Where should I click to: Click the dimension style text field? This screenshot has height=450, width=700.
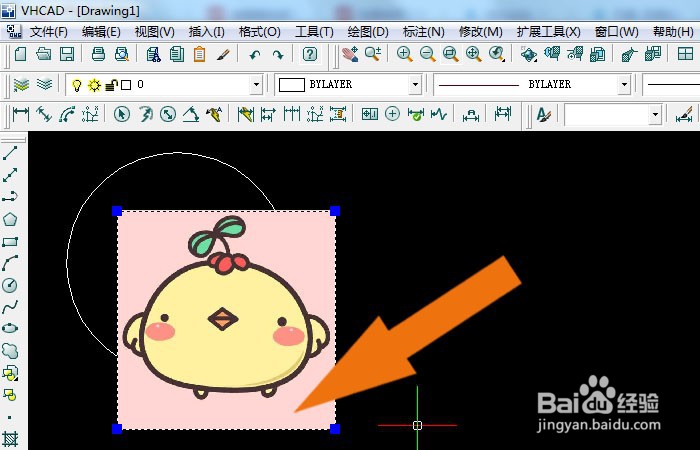tap(607, 114)
